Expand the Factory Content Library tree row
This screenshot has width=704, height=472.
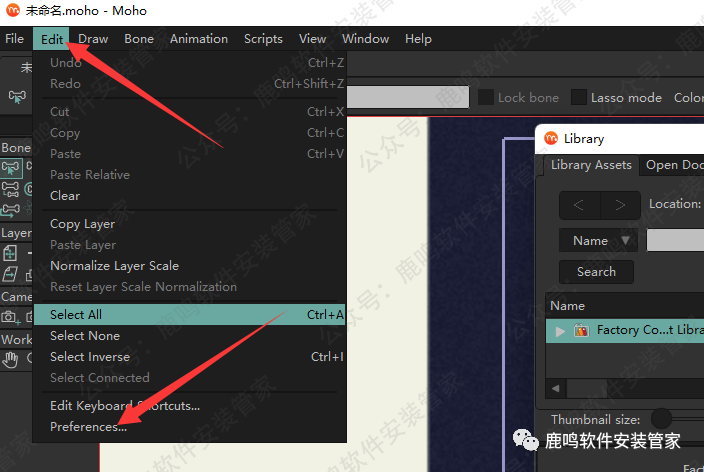coord(560,331)
